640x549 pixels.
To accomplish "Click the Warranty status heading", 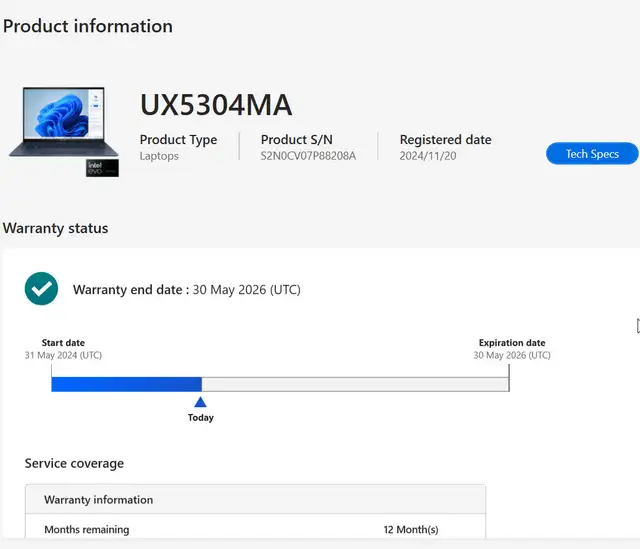I will [x=56, y=228].
